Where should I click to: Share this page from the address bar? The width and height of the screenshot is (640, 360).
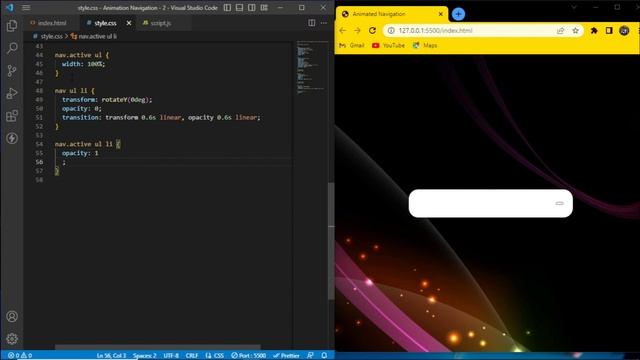(x=560, y=31)
